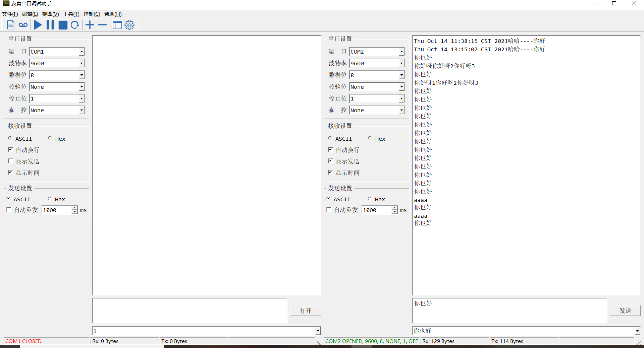This screenshot has width=644, height=348.
Task: Expand right history dropdown showing 你也好
Action: click(x=637, y=331)
